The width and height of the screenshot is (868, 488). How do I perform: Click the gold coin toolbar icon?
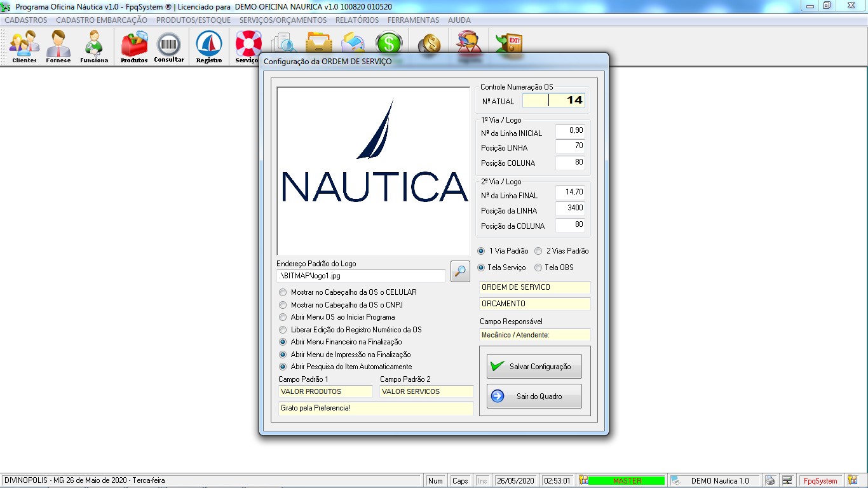click(x=430, y=43)
